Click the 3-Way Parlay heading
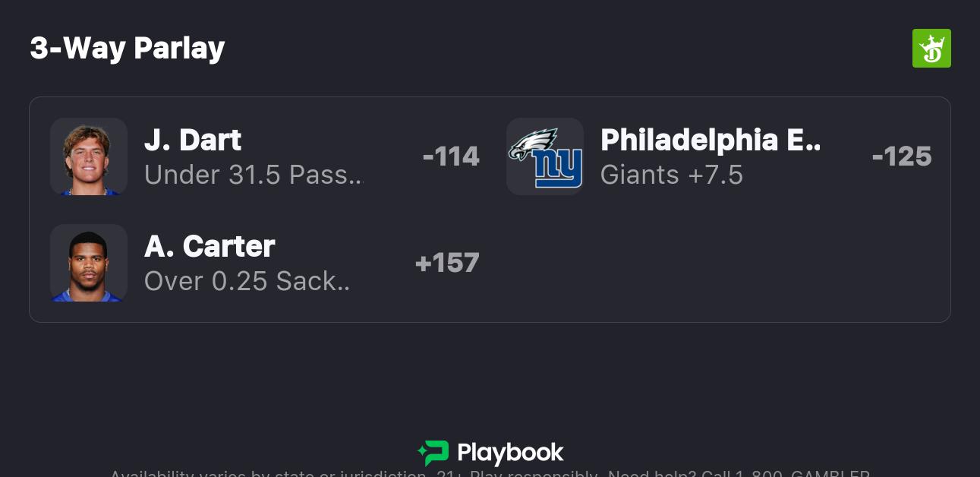The image size is (980, 477). click(x=128, y=49)
